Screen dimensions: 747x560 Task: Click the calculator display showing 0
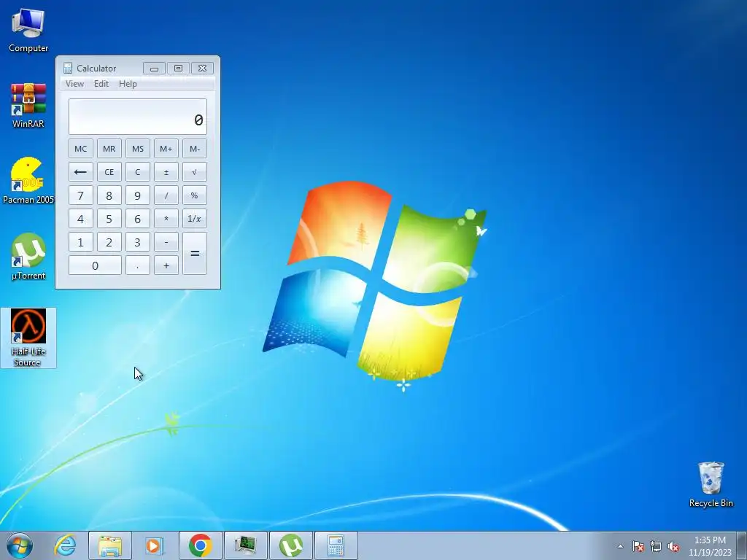138,117
